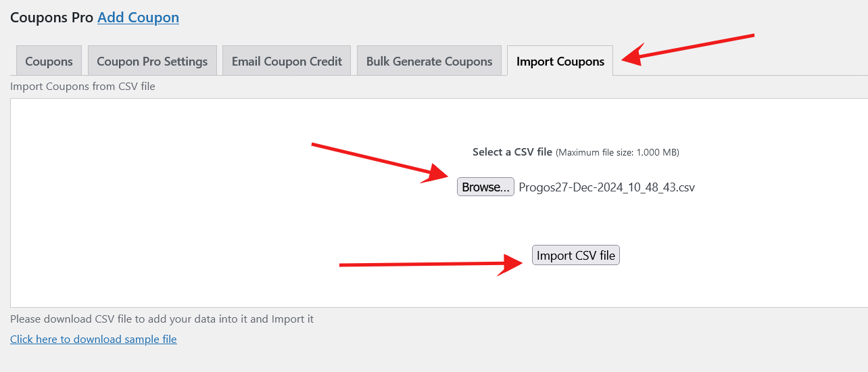Select the Bulk Generate Coupons tab
868x372 pixels.
[429, 62]
